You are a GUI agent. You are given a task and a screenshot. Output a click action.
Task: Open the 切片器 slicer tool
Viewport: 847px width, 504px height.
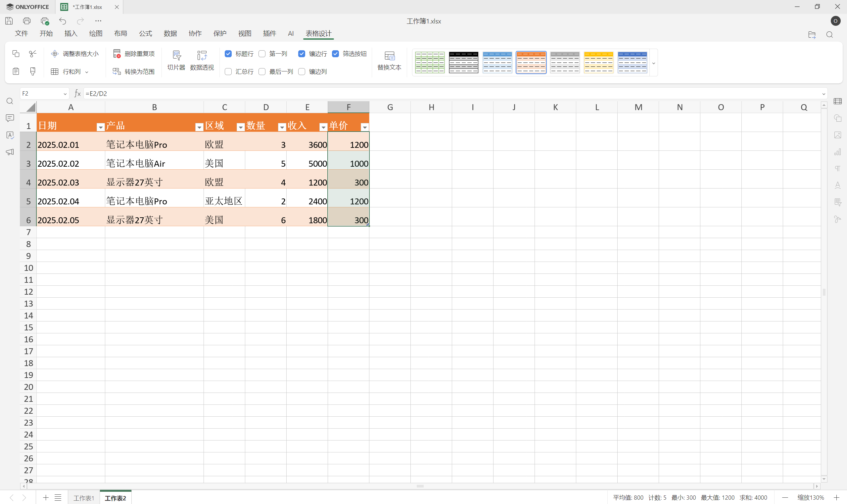click(x=176, y=61)
